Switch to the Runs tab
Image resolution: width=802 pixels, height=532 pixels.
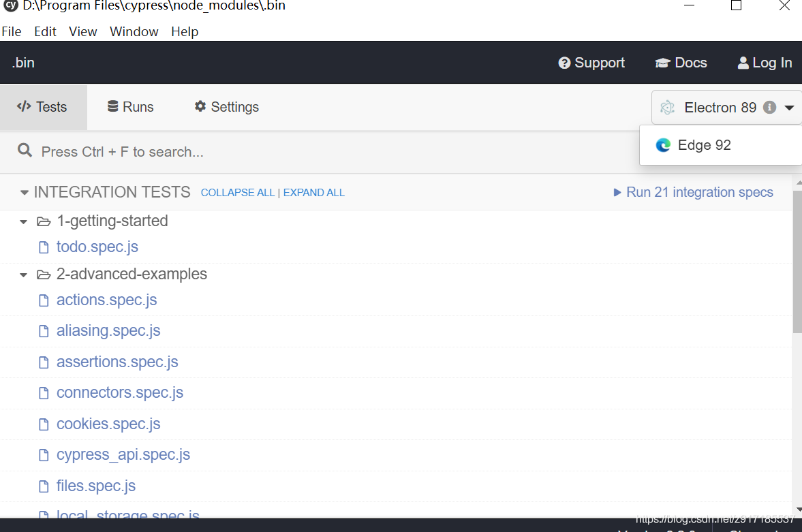[130, 107]
